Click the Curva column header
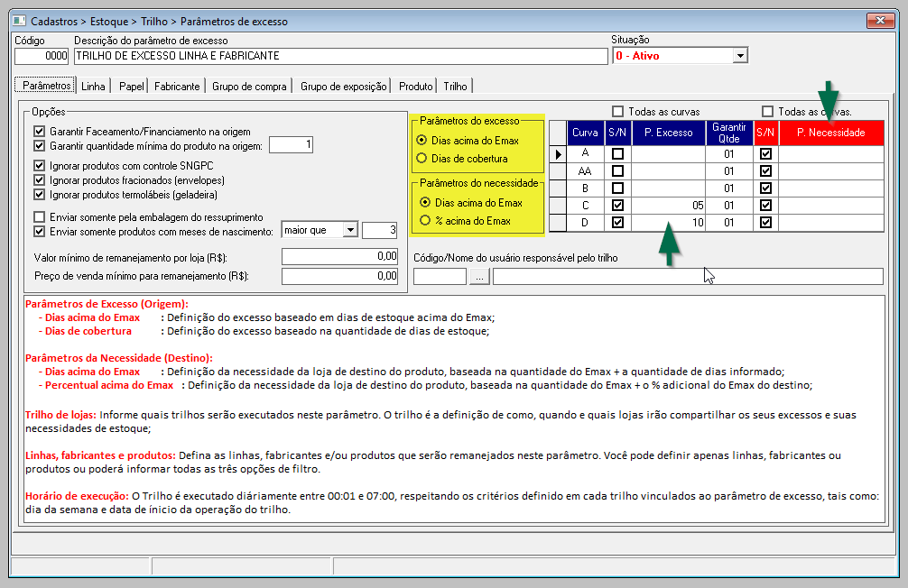Screen dimensions: 908x588 coord(585,133)
